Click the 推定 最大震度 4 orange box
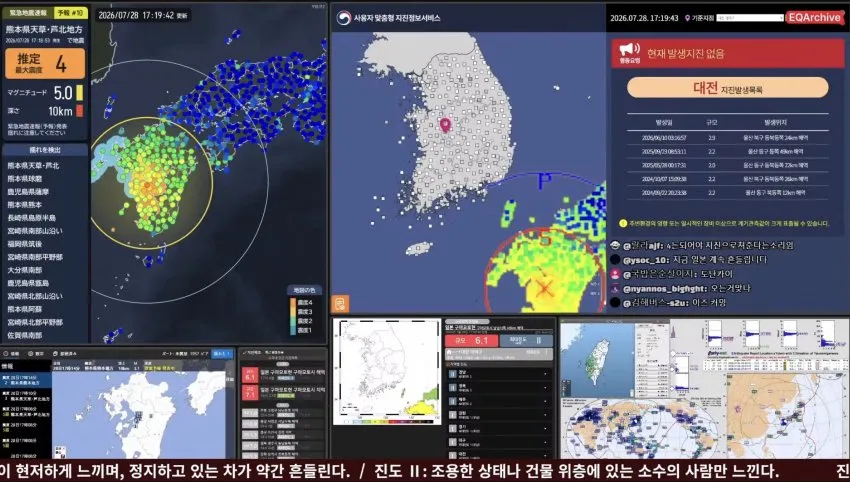Viewport: 850px width, 482px height. (x=45, y=63)
